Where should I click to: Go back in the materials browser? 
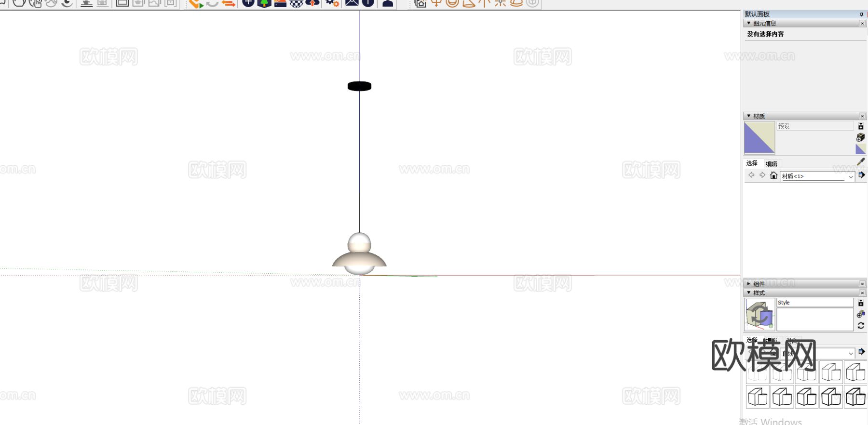(751, 175)
